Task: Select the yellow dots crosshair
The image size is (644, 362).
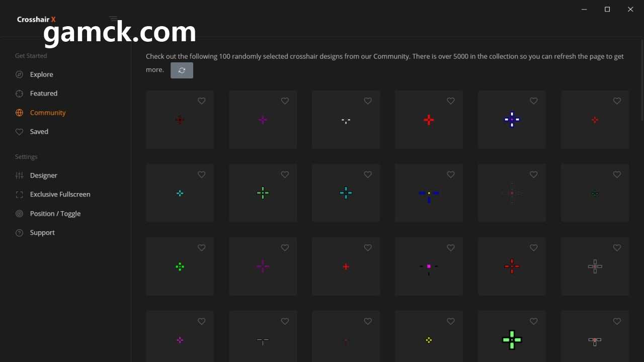Action: click(x=429, y=336)
